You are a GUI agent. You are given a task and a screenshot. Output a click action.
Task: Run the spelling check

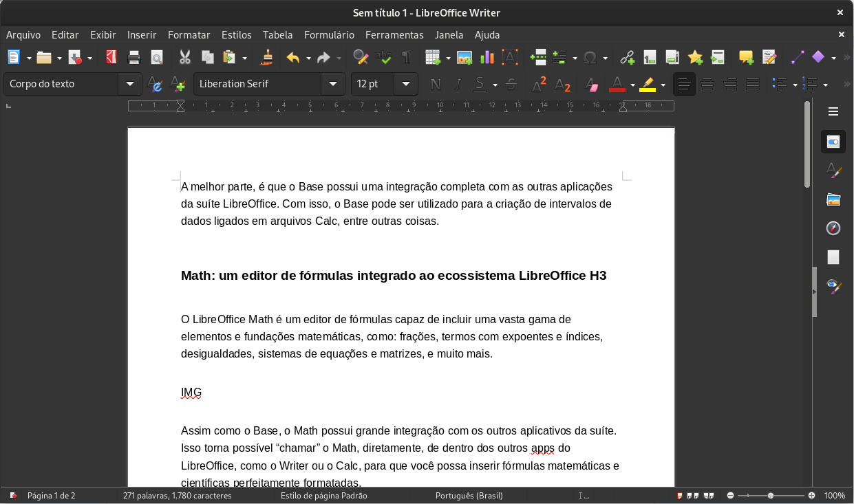[x=385, y=57]
